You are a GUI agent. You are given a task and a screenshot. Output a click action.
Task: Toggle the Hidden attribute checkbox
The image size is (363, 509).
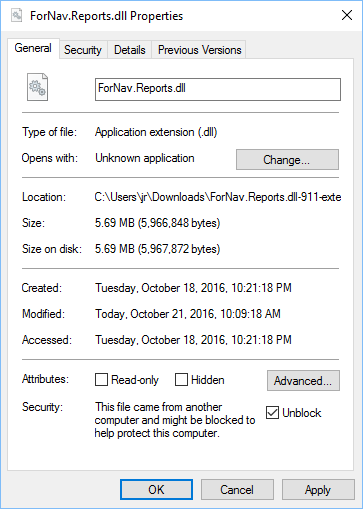pos(181,380)
